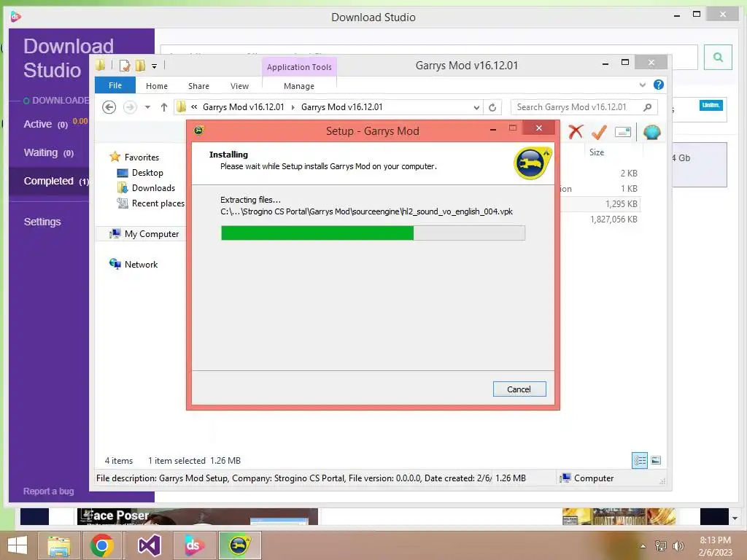Click the Garrys Mod setup title icon
Image resolution: width=747 pixels, height=560 pixels.
point(199,130)
